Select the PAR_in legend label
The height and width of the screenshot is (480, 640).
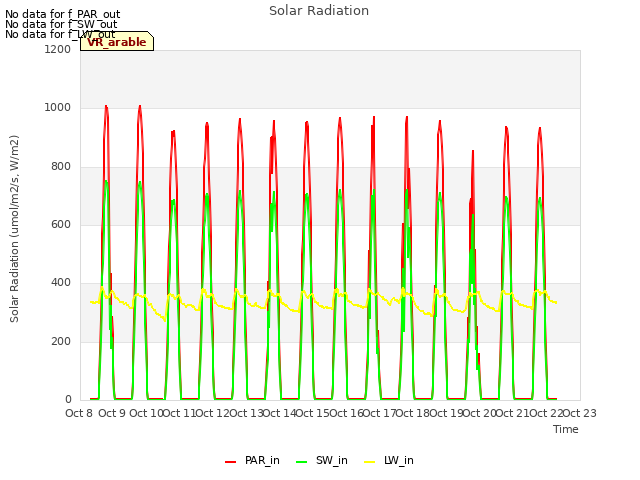click(262, 460)
